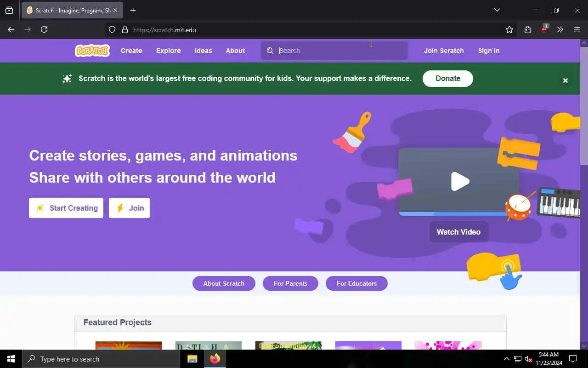
Task: Dismiss the donation banner
Action: click(565, 80)
